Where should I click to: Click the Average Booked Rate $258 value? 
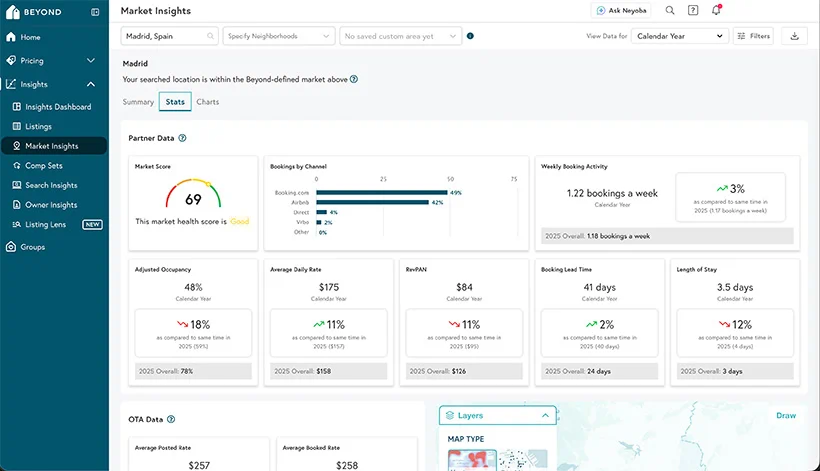[x=347, y=465]
